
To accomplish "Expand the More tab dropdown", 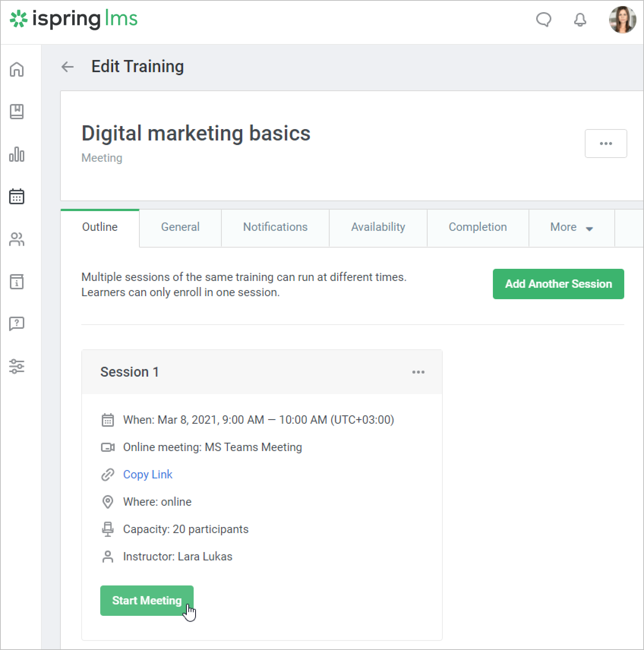I will [x=571, y=227].
